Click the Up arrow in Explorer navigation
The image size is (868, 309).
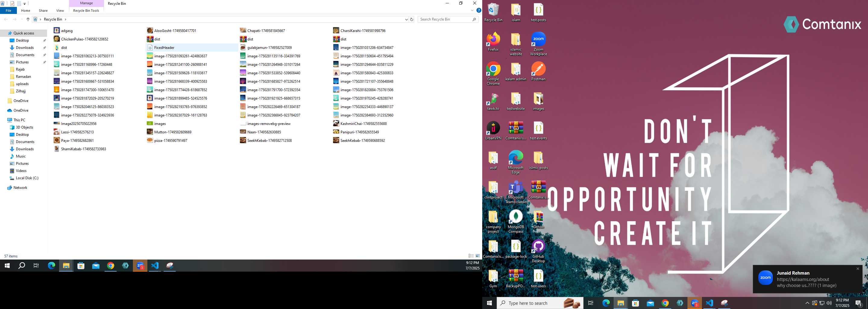(x=28, y=19)
